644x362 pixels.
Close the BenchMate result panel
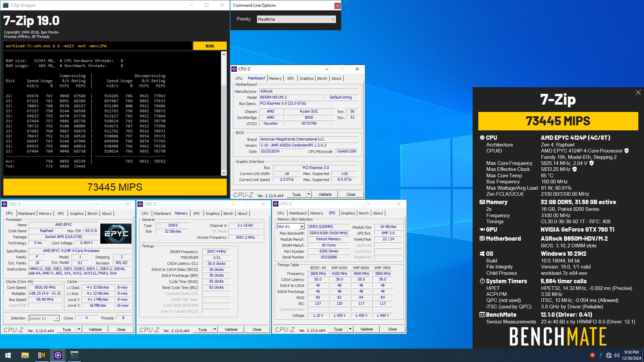pos(638,93)
